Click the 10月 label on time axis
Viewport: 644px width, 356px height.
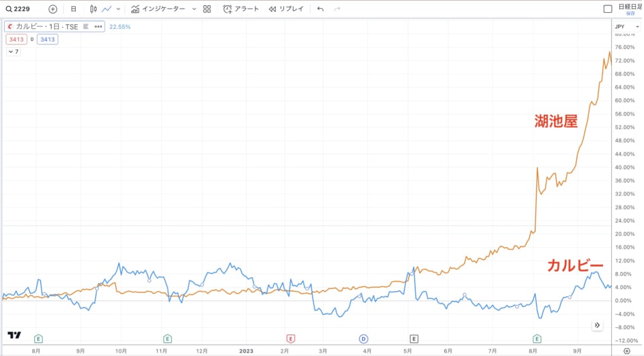click(121, 351)
